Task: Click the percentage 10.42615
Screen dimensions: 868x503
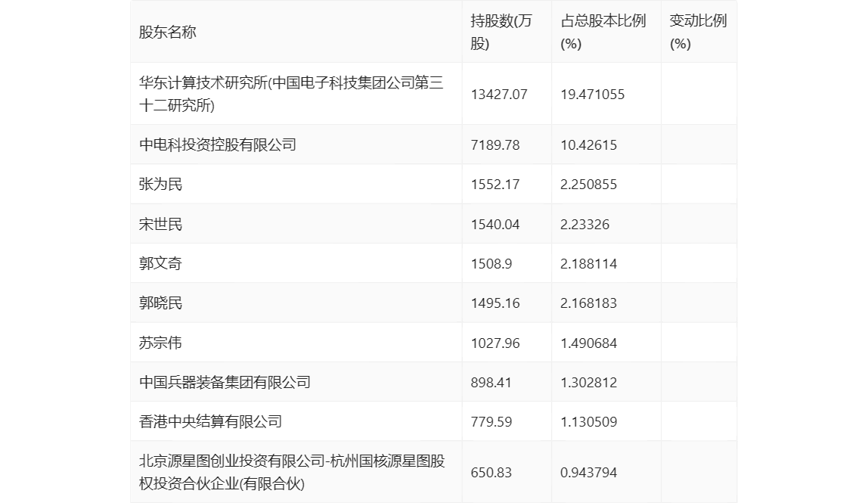Action: tap(588, 145)
